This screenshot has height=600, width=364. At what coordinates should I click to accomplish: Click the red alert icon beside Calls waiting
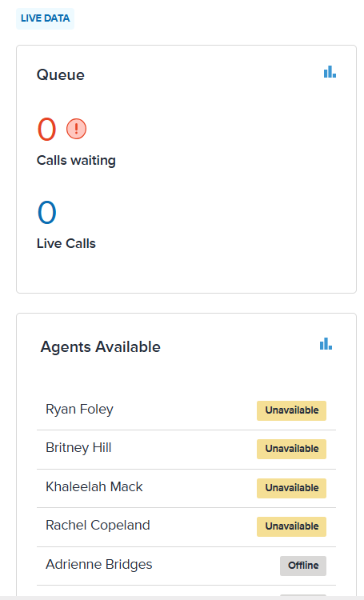(76, 129)
